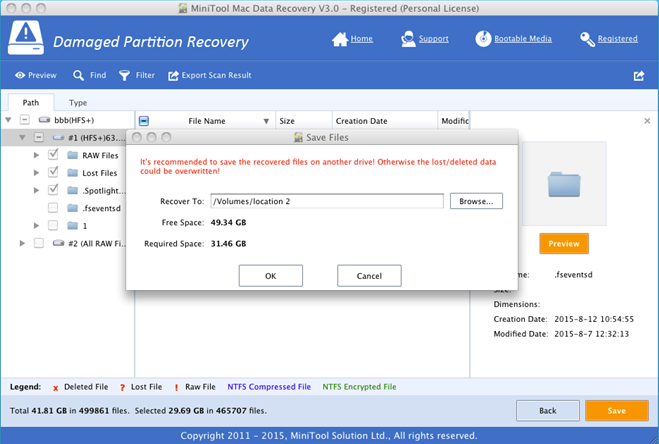Viewport: 659px width, 444px height.
Task: Uncheck the .Spotlight folder checkbox
Action: [53, 190]
